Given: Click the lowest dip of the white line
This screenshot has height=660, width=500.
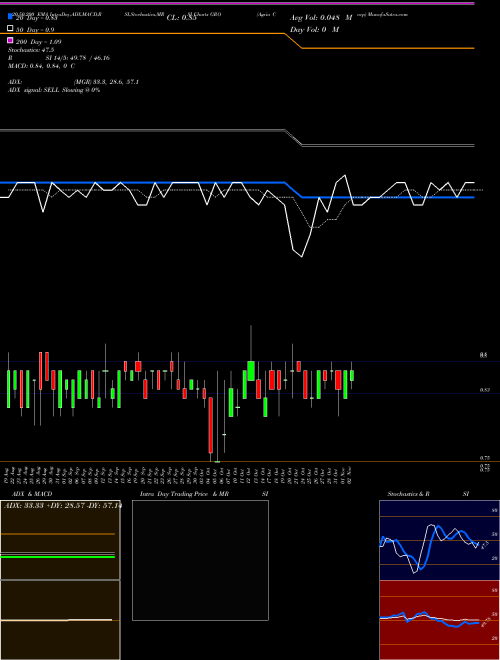Looking at the screenshot, I should point(302,256).
